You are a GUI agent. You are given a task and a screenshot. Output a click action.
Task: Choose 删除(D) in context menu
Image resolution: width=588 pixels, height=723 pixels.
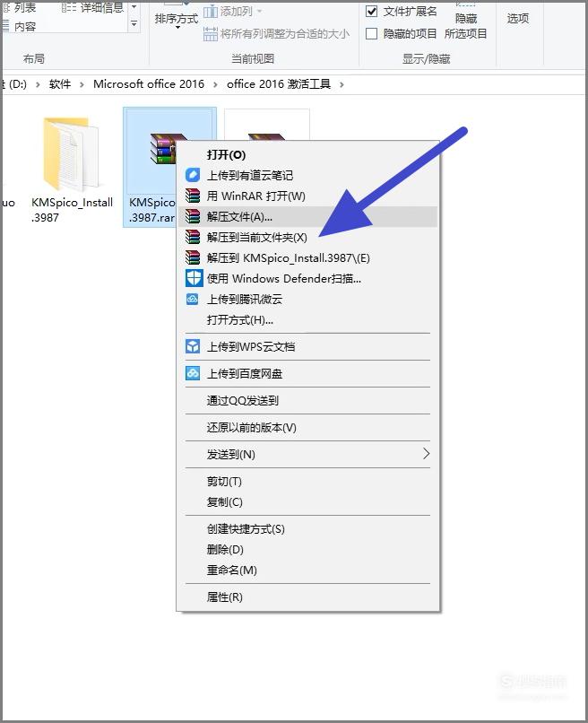(307, 549)
